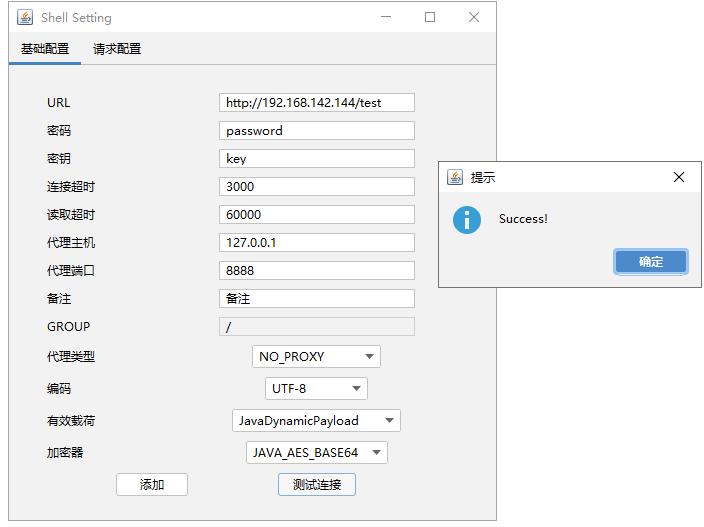The image size is (704, 527).
Task: Click the 测试连接 button
Action: point(317,484)
